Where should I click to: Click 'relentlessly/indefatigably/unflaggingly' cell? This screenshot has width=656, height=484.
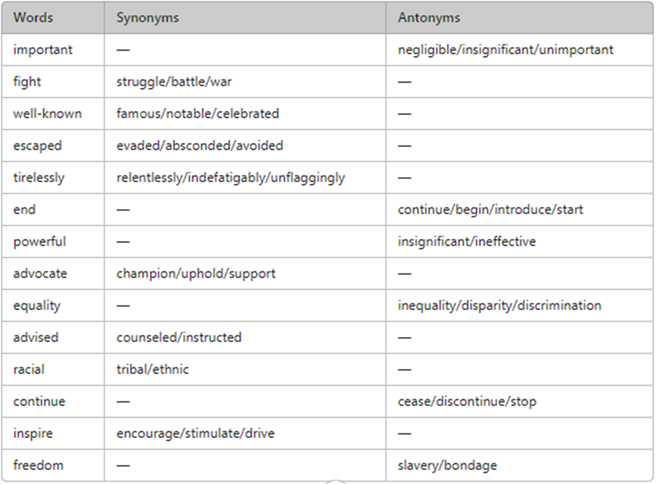(231, 178)
